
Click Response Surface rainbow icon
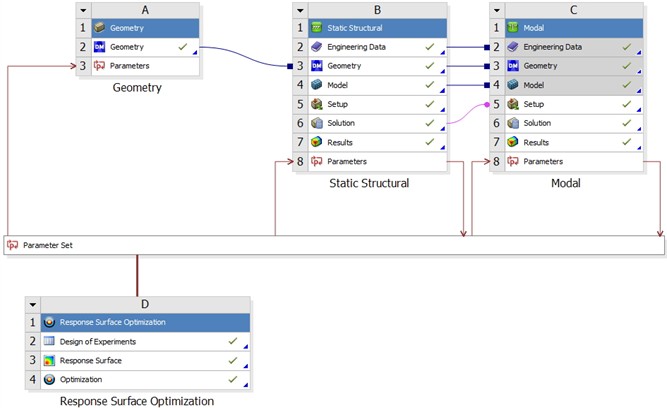point(49,360)
